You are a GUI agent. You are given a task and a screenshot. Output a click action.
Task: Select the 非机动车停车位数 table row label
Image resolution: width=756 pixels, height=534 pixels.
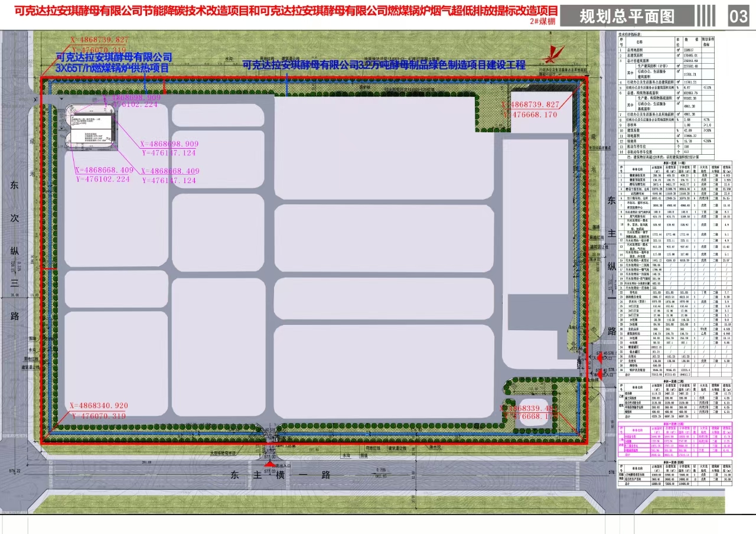coord(640,151)
